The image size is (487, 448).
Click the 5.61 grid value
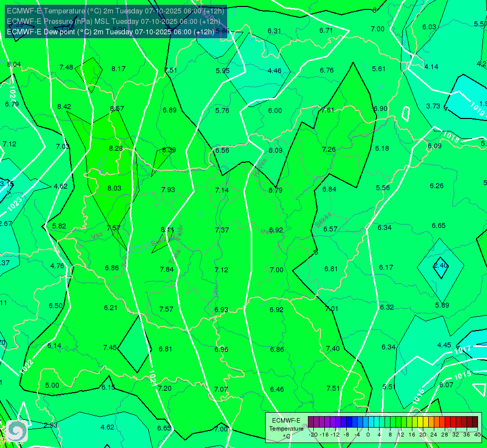point(379,69)
